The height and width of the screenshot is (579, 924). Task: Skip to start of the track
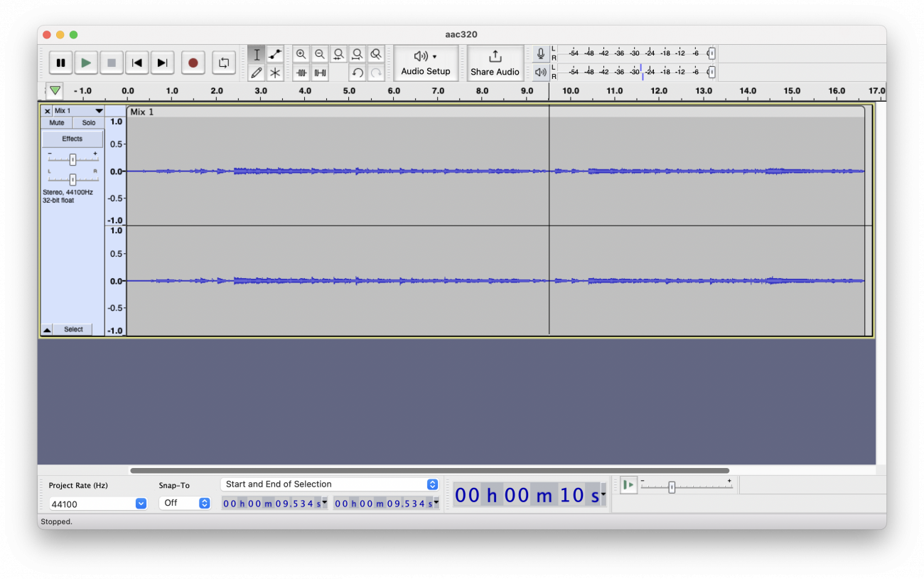pos(137,63)
